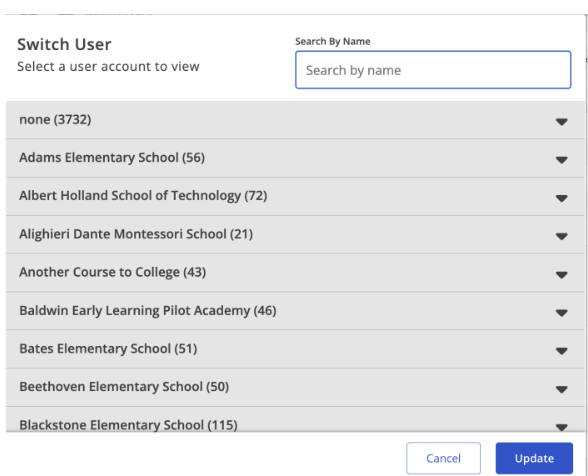Open Alighieri Dante Montessori School row
Image resolution: width=588 pixels, height=476 pixels.
pyautogui.click(x=295, y=234)
